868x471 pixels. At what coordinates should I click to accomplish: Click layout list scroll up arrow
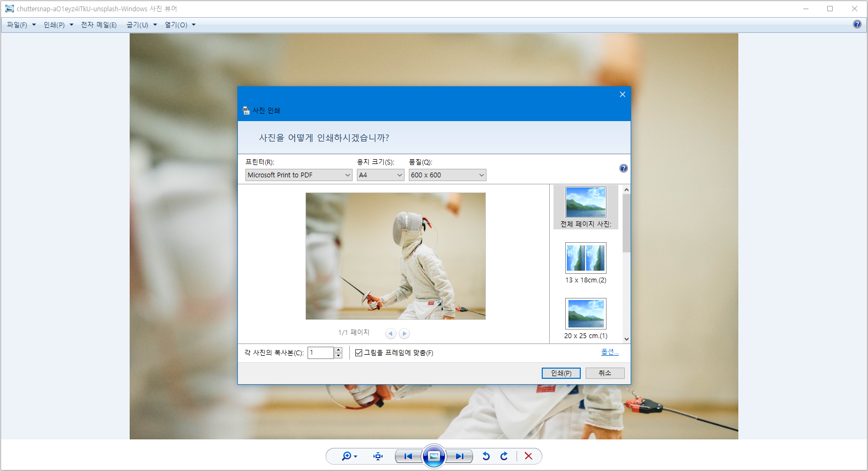(626, 190)
